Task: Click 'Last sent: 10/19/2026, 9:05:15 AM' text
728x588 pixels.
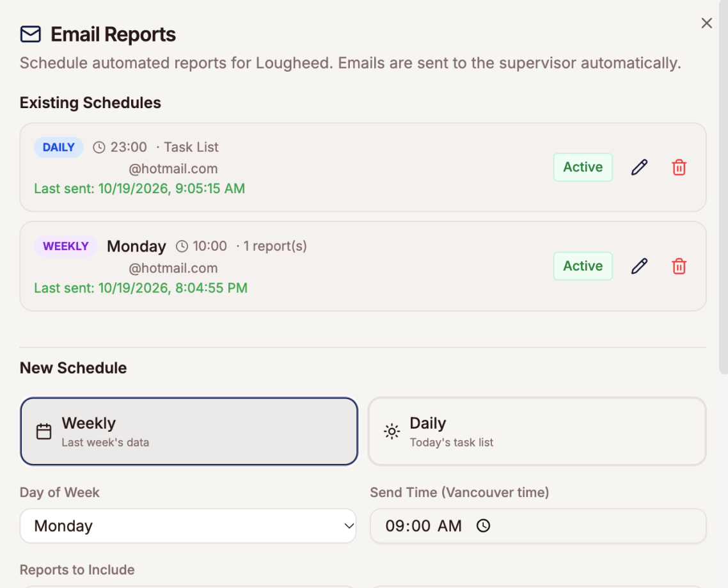Action: point(139,189)
